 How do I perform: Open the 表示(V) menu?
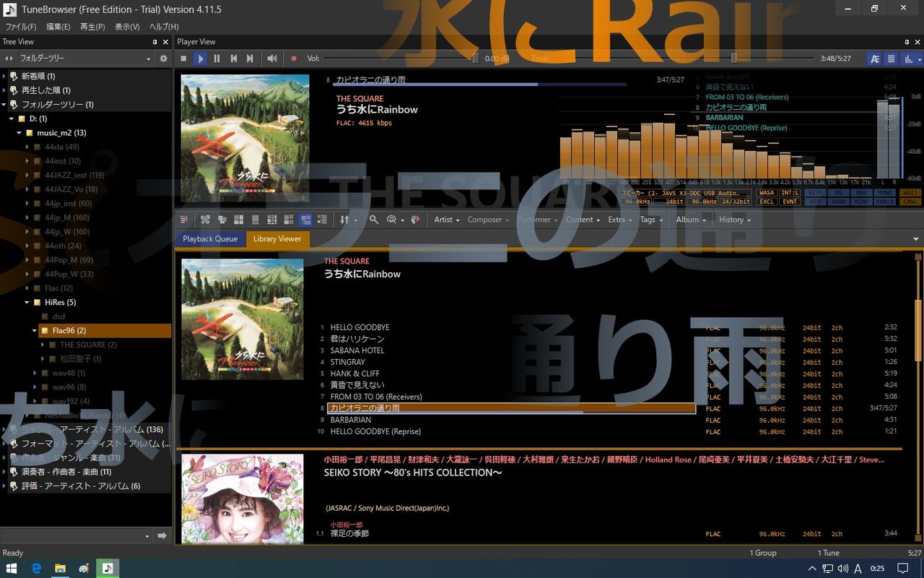click(x=127, y=27)
